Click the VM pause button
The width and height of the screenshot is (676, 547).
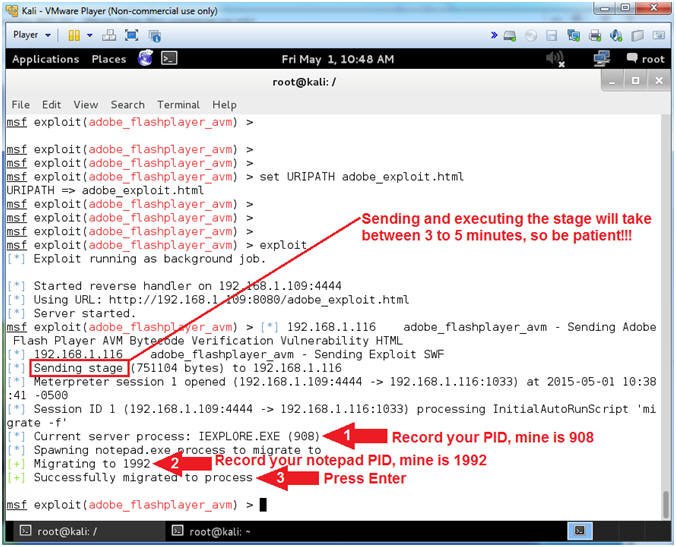pyautogui.click(x=74, y=35)
